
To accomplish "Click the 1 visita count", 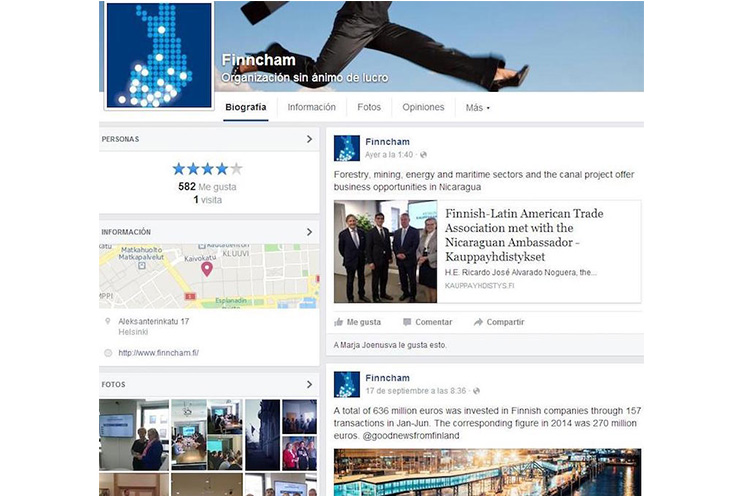I will click(x=207, y=200).
